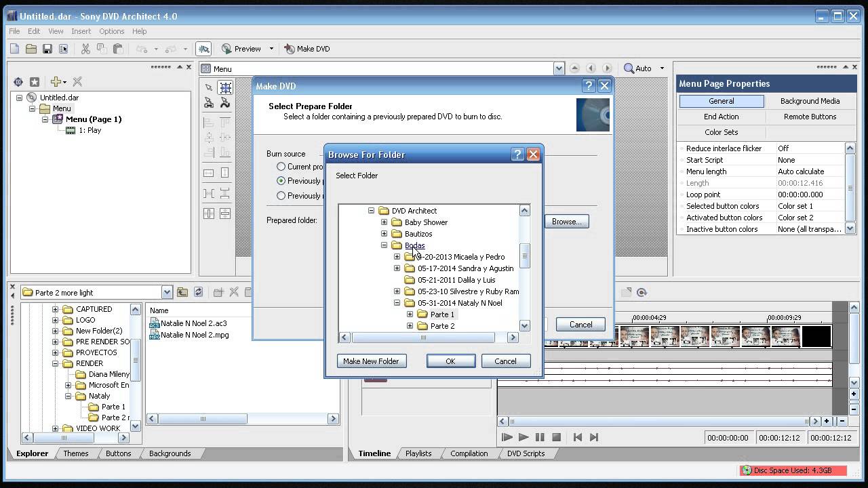Click Make New Folder button
The width and height of the screenshot is (868, 488).
click(x=371, y=361)
